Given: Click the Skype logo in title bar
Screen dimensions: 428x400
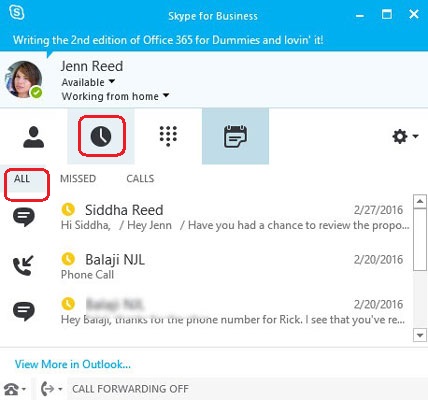Looking at the screenshot, I should tap(17, 13).
